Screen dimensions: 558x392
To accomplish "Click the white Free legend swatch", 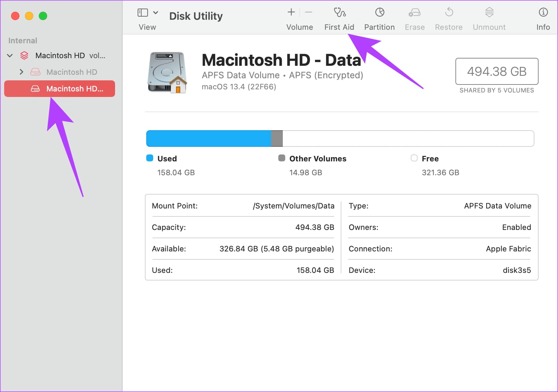I will 414,158.
